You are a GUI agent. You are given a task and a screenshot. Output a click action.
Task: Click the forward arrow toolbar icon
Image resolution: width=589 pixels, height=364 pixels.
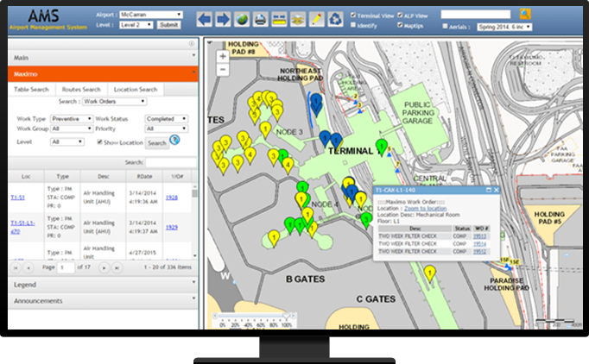(223, 18)
